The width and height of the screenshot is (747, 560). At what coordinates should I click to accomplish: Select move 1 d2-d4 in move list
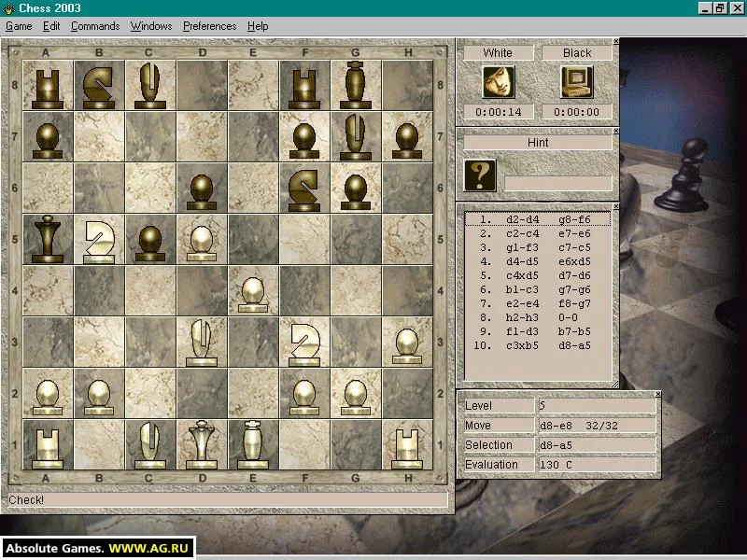click(523, 219)
